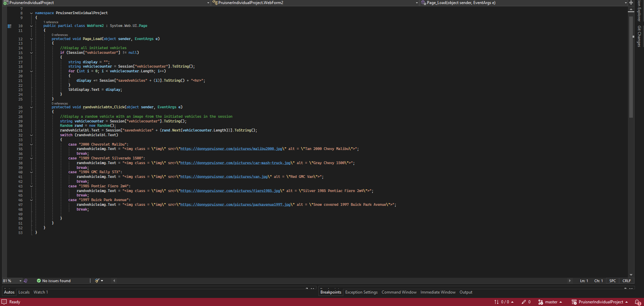This screenshot has height=306, width=644.
Task: Click '0 references' CodeLens above Page_Load
Action: coord(60,35)
